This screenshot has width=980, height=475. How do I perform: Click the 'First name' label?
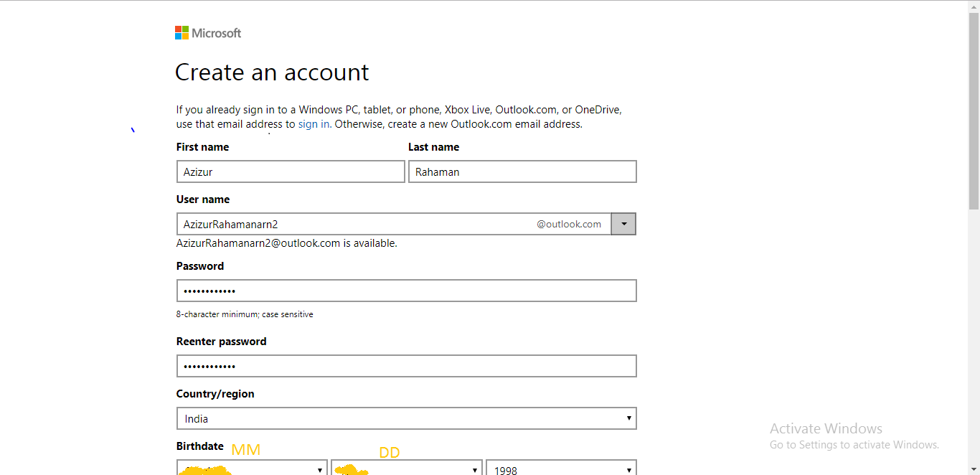(x=203, y=147)
